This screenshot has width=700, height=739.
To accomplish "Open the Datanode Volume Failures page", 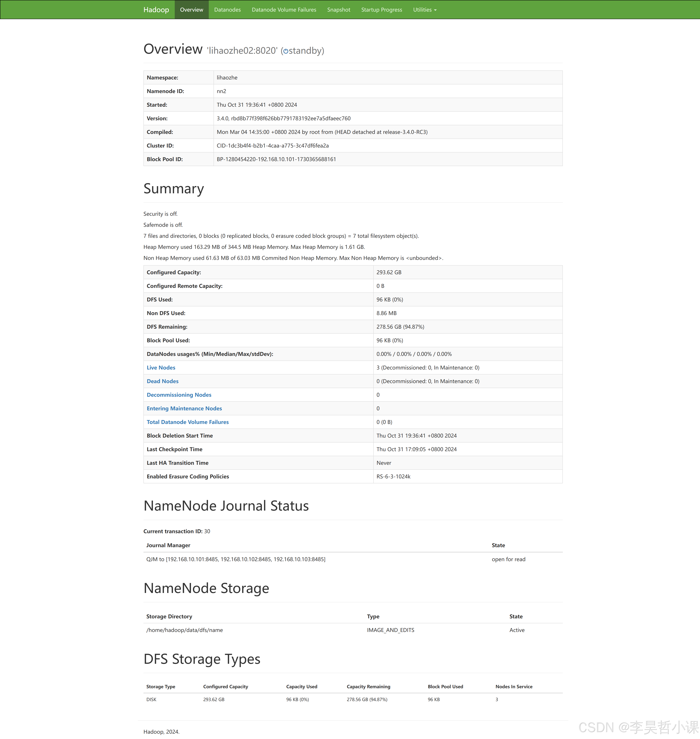I will click(284, 10).
